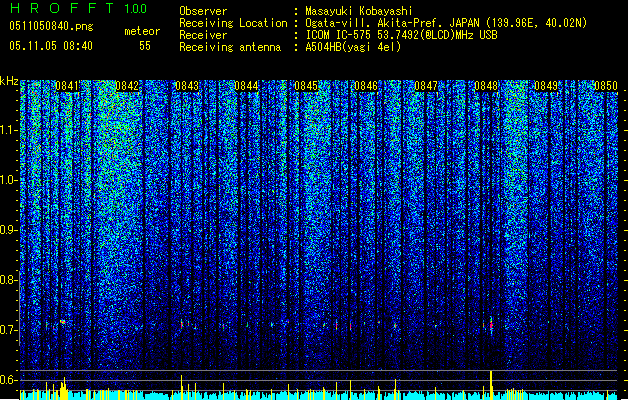Click the HROFFT title text
This screenshot has width=629, height=400.
tap(62, 8)
